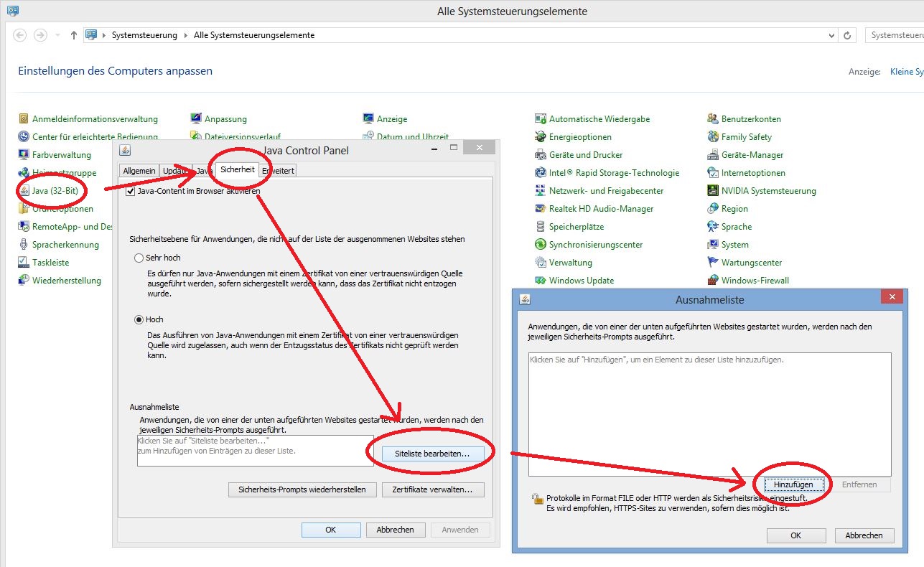The image size is (924, 567).
Task: Switch to the Allgemein tab
Action: coord(139,171)
